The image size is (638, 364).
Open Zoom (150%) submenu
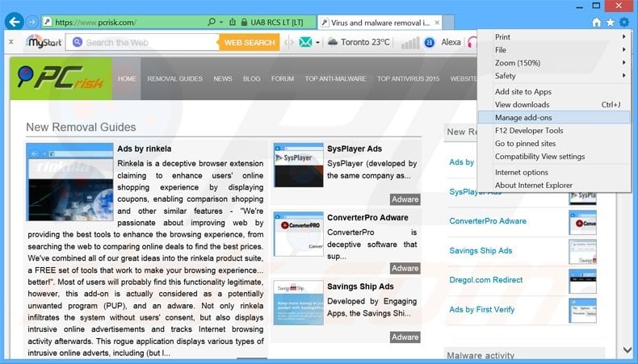(x=554, y=63)
